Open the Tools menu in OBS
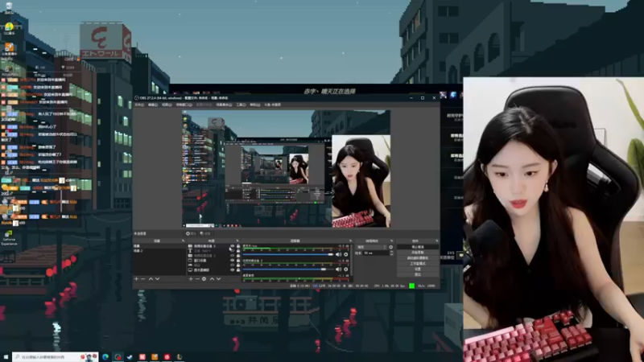The image size is (644, 362). pos(241,105)
